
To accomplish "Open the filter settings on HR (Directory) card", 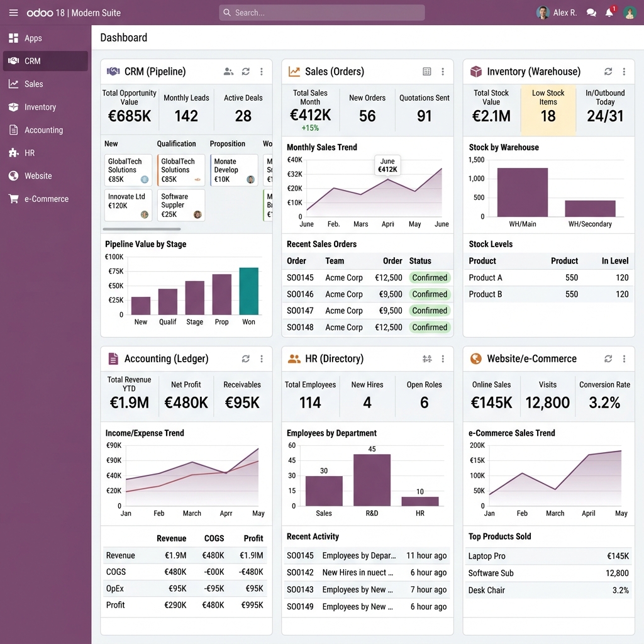I will [x=426, y=358].
